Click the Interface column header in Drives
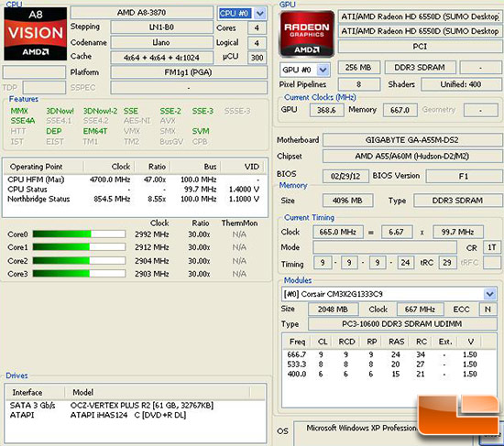The width and height of the screenshot is (504, 446). coord(36,392)
